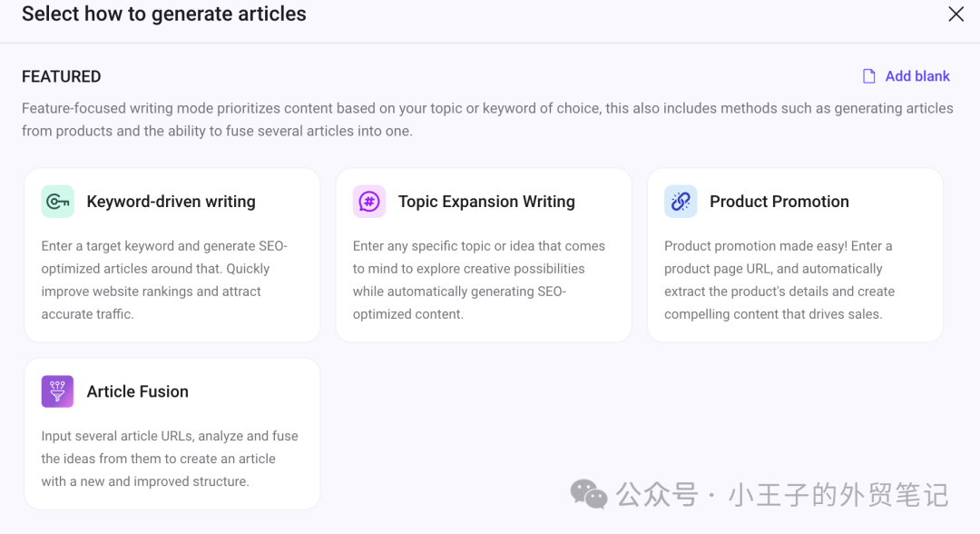Viewport: 980px width, 534px height.
Task: Click the 小王子的外贸笔记 watermark text
Action: click(838, 495)
